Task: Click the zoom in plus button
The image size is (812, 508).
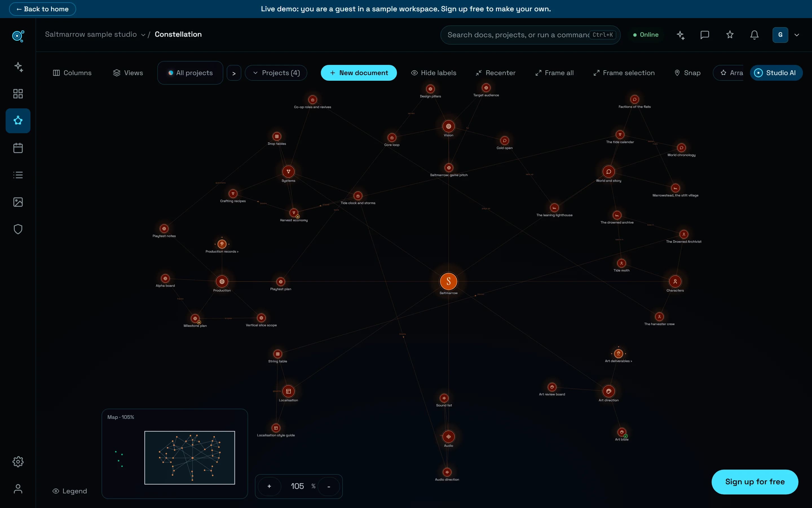Action: 269,486
